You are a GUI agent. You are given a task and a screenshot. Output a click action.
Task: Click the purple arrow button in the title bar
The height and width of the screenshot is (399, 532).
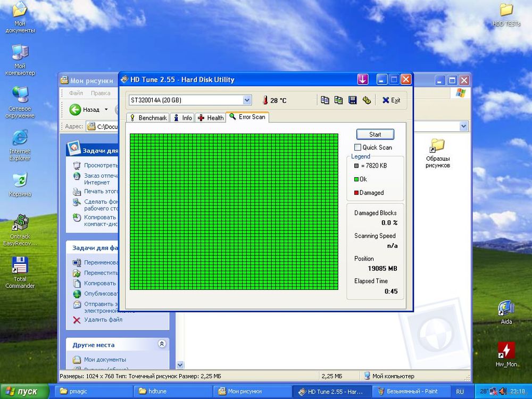point(363,80)
